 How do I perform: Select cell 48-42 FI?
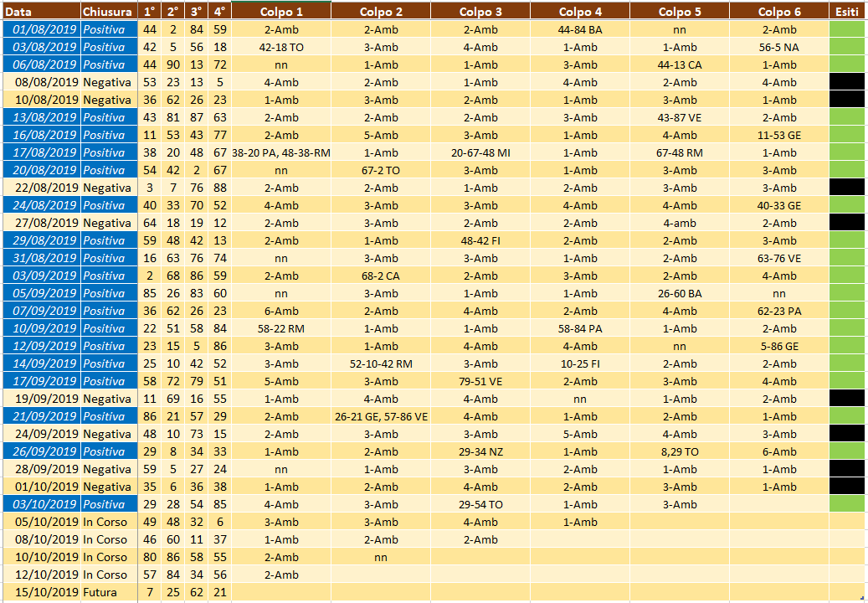click(x=480, y=240)
